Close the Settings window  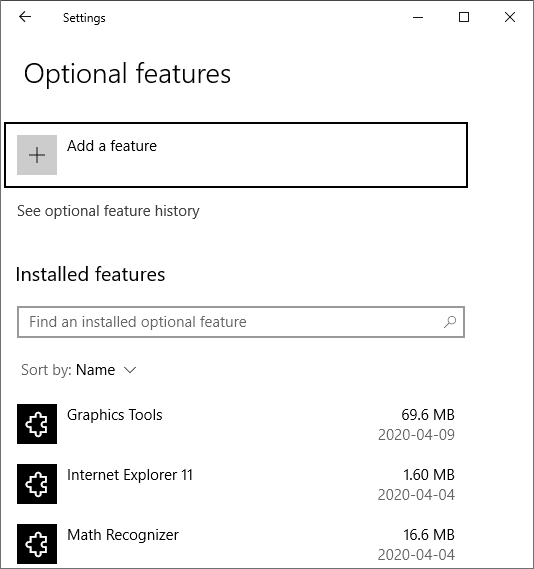510,17
